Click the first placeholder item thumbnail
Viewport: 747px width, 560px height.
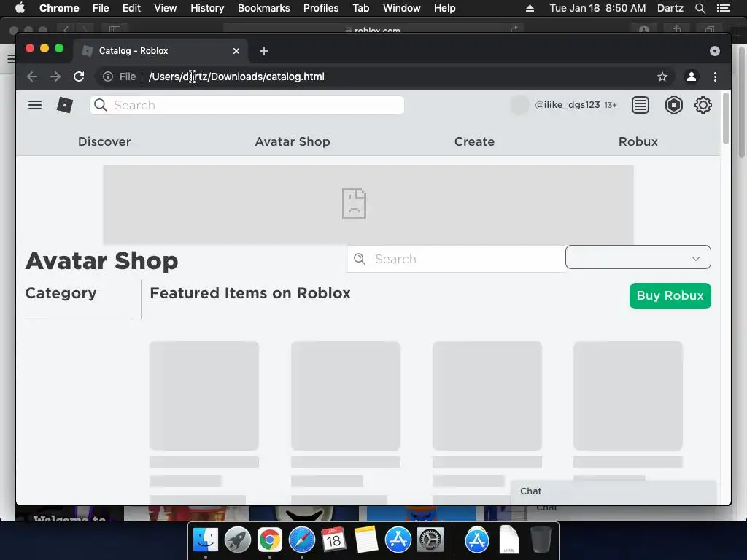204,396
